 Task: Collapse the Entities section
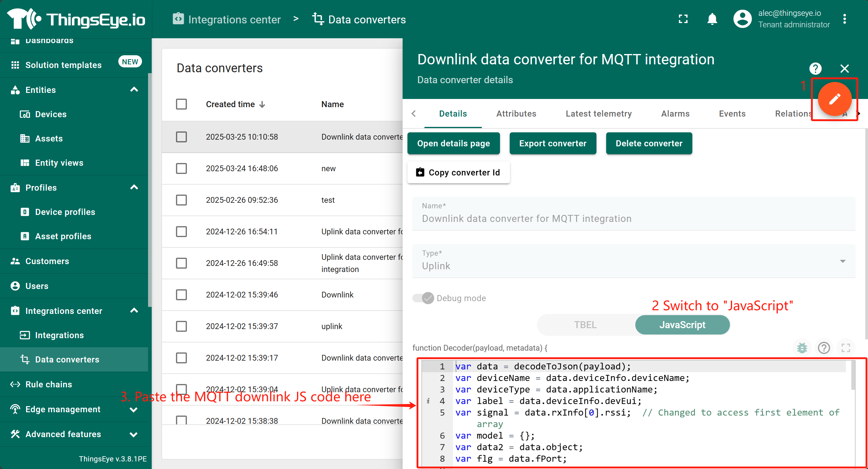click(x=134, y=90)
